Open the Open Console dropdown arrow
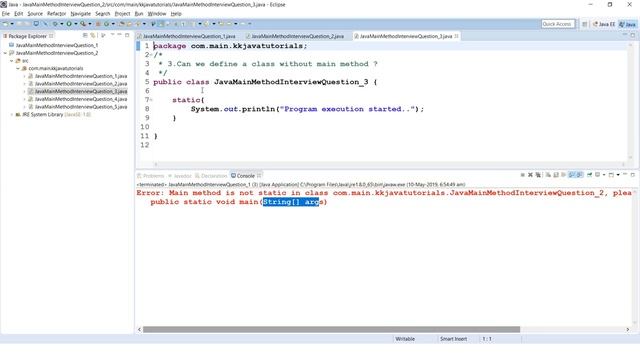This screenshot has height=360, width=640. point(618,175)
